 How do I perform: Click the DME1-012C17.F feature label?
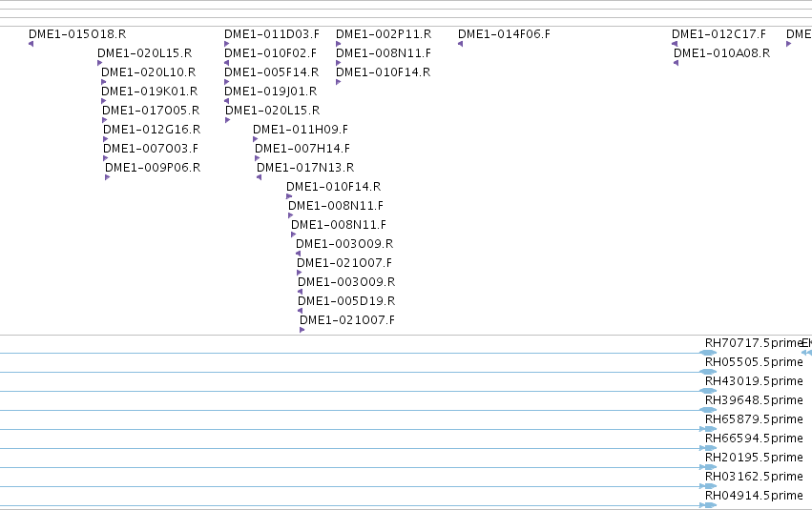pyautogui.click(x=718, y=34)
